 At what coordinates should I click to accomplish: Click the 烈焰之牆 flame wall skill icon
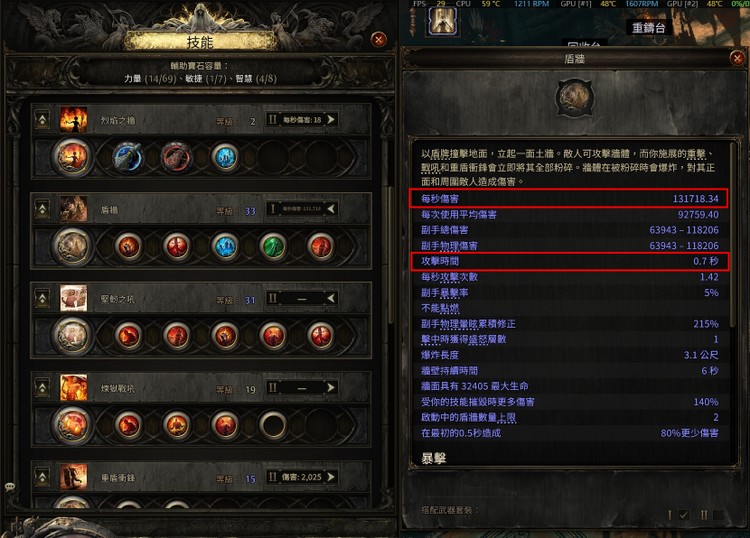point(74,120)
